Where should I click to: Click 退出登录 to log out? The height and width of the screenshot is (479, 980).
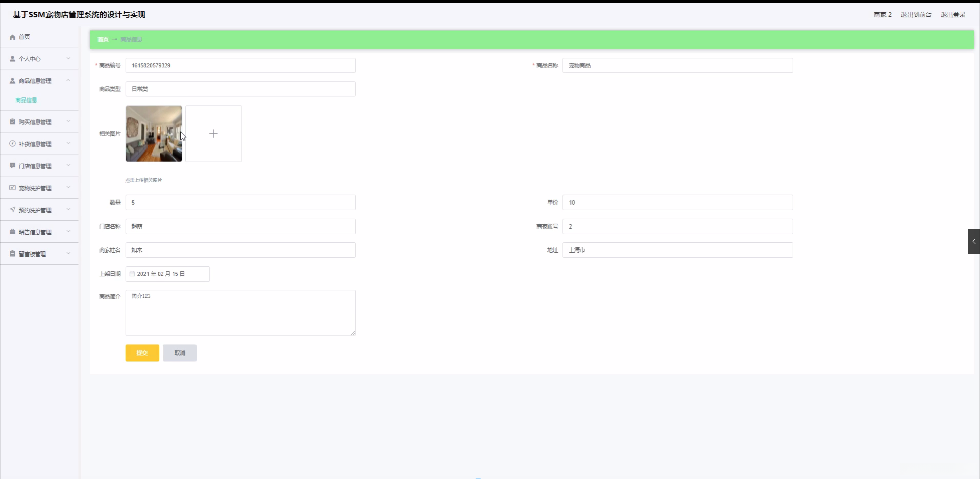[953, 15]
